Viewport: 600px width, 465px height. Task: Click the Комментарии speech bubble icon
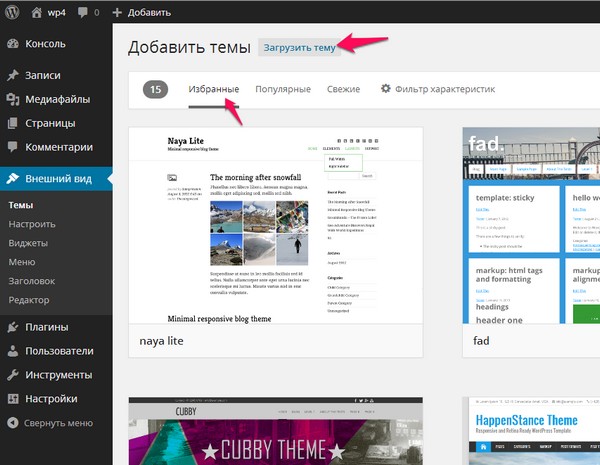(x=13, y=147)
